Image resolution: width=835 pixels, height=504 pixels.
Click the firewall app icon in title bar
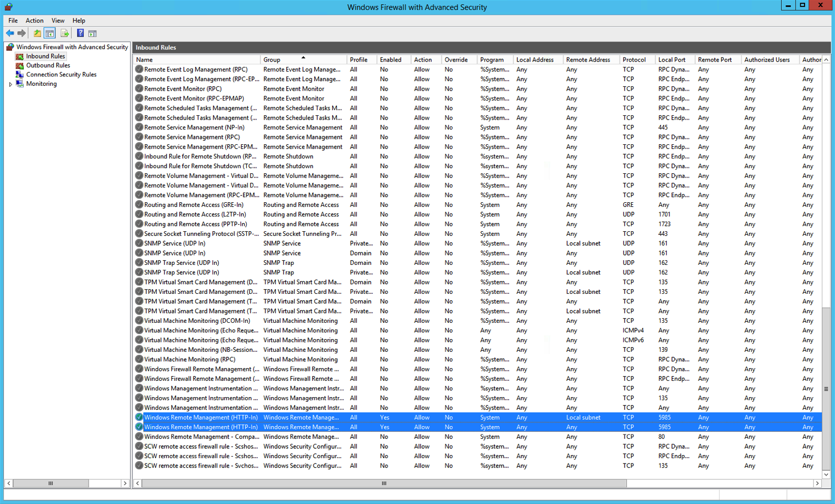click(8, 7)
